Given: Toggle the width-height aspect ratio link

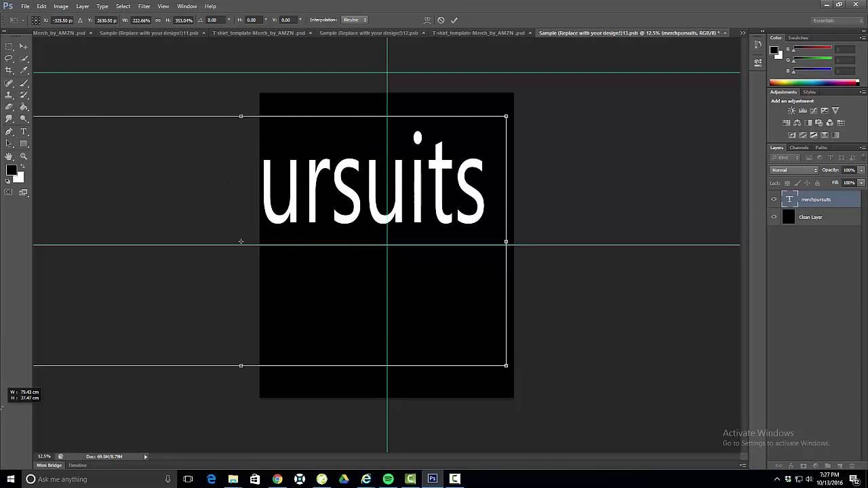Looking at the screenshot, I should (158, 20).
